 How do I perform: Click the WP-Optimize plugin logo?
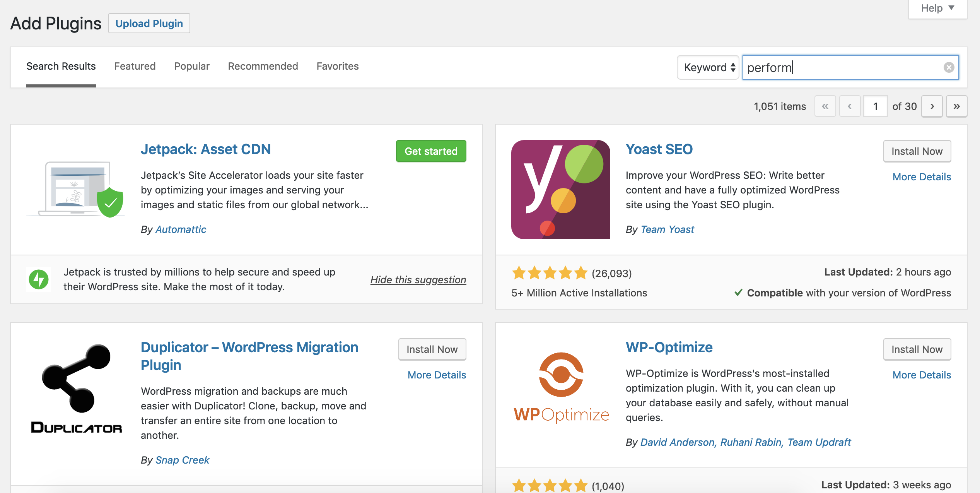561,387
